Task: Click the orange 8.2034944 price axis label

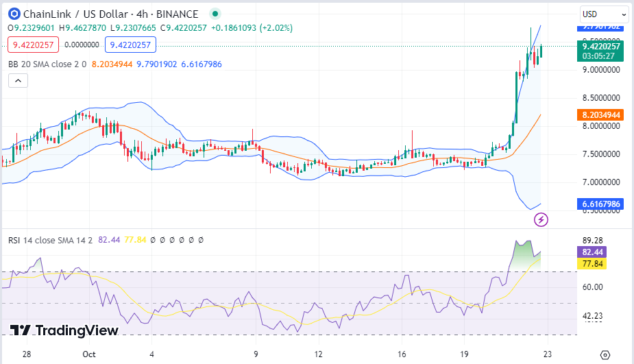Action: (600, 115)
